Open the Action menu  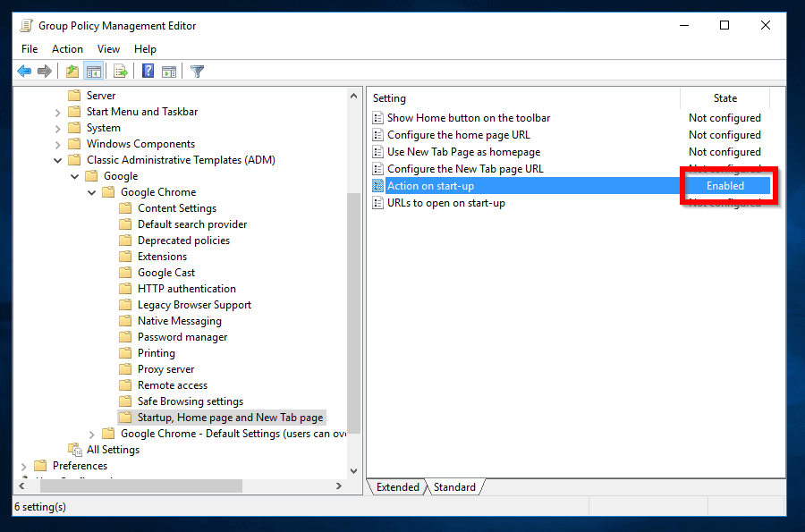click(67, 49)
